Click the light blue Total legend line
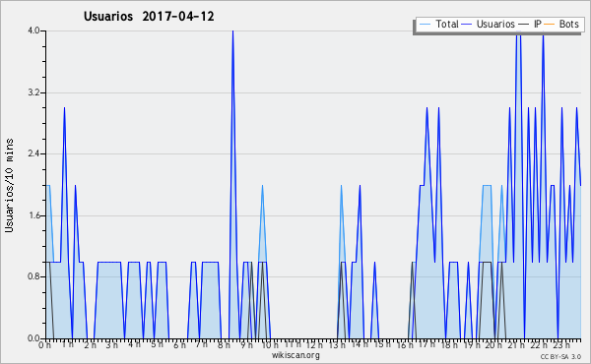Viewport: 591px width, 364px height. (x=425, y=25)
